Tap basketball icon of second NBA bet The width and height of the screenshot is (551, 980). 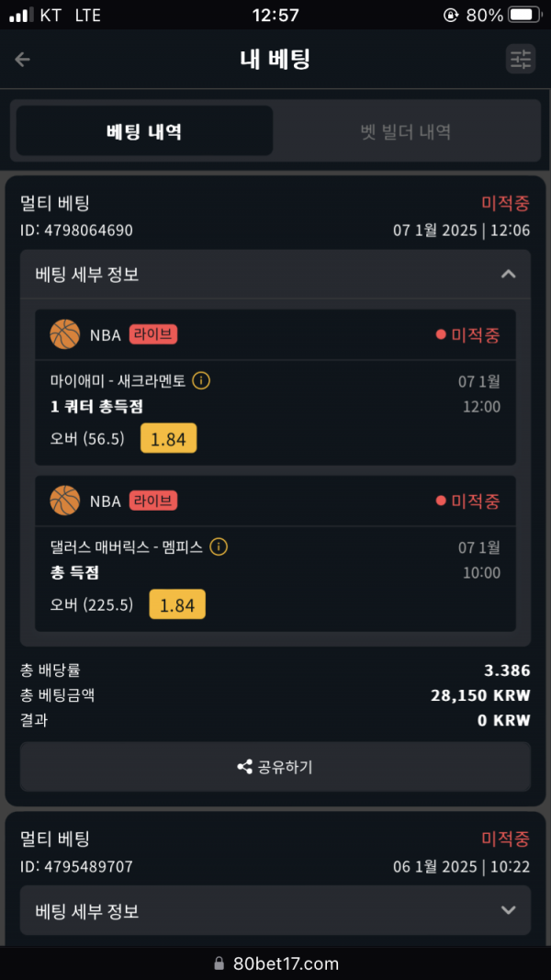[65, 501]
